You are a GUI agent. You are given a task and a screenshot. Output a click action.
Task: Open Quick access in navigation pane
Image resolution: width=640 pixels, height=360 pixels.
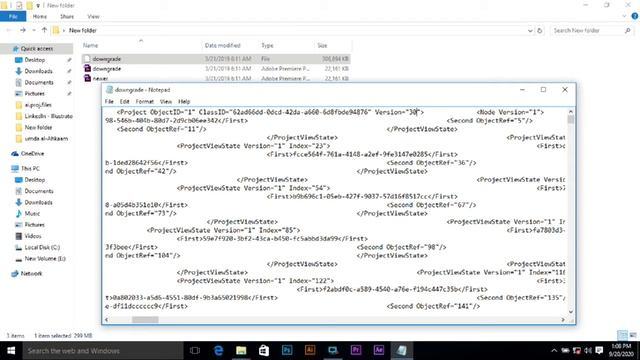pyautogui.click(x=36, y=49)
